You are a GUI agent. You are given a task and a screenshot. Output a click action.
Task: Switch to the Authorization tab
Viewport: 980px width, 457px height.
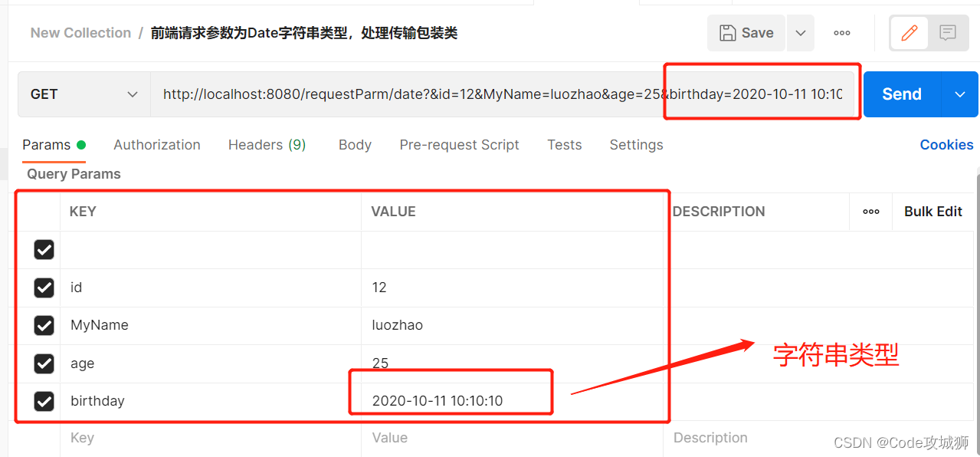[x=157, y=145]
